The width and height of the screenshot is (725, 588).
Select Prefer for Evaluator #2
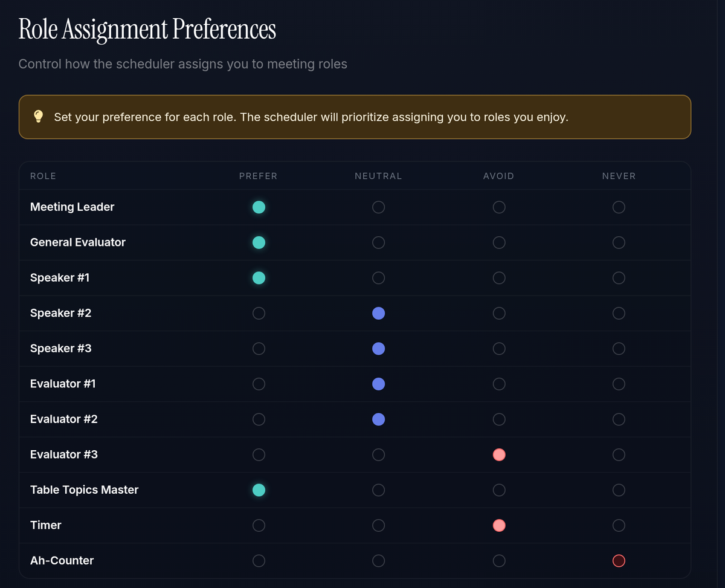pyautogui.click(x=259, y=419)
